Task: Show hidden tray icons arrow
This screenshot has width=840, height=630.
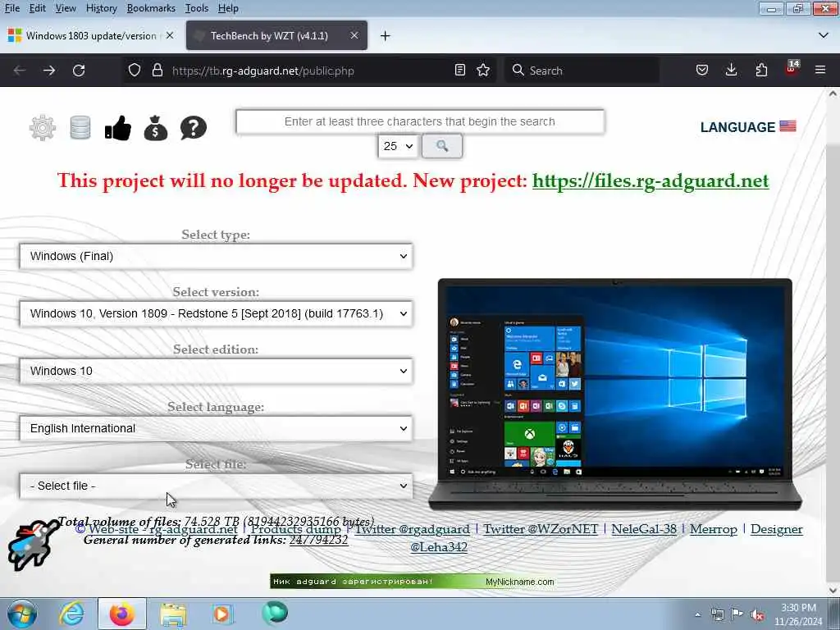Action: [697, 615]
